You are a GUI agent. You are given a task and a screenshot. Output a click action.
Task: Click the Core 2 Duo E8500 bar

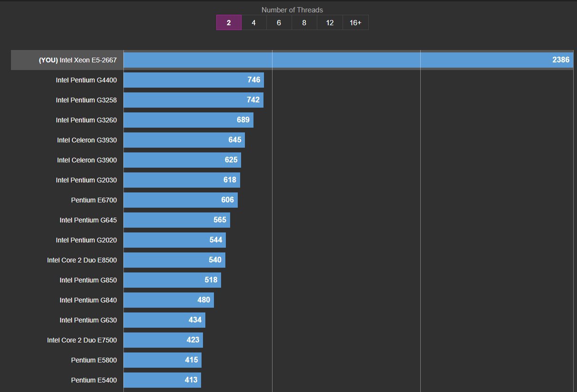(174, 260)
